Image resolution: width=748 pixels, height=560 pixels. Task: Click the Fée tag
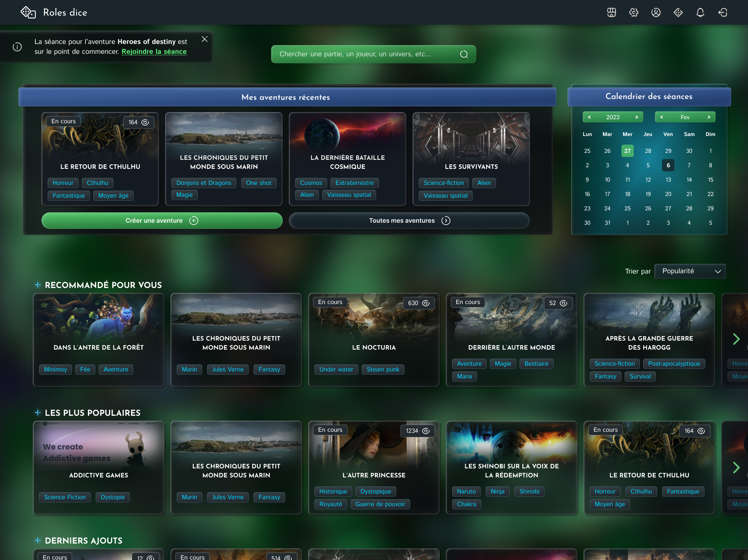pos(85,369)
